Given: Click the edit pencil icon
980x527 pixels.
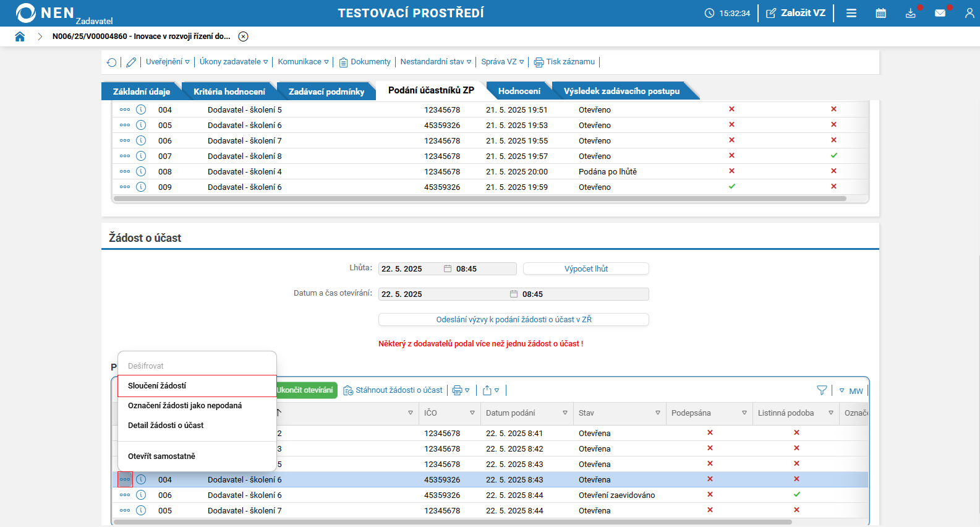Looking at the screenshot, I should 131,62.
